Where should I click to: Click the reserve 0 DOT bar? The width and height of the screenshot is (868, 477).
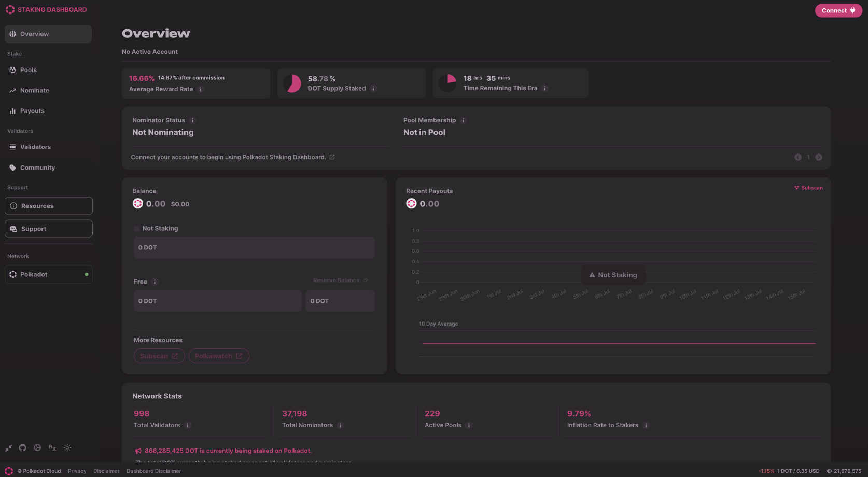pyautogui.click(x=340, y=301)
